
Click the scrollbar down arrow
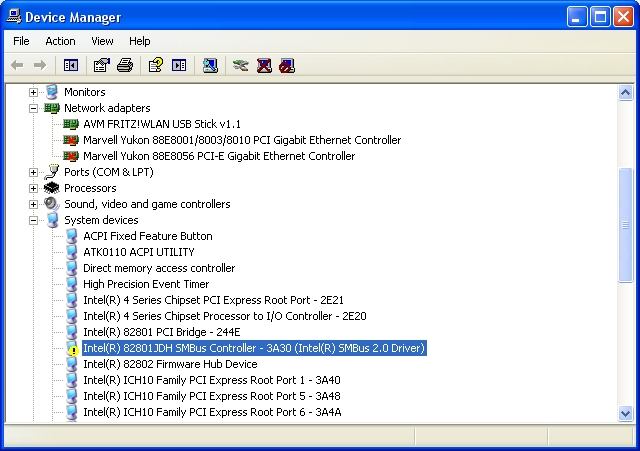pyautogui.click(x=626, y=414)
